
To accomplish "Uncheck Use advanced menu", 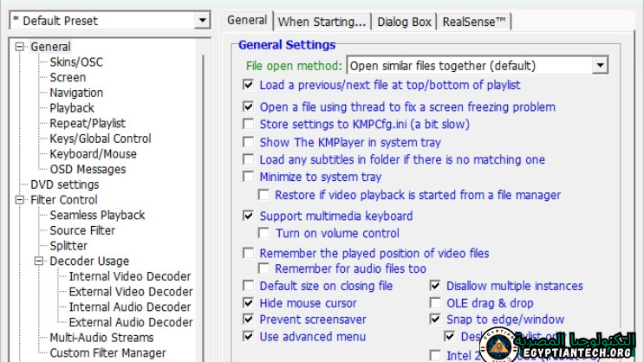I will pyautogui.click(x=248, y=337).
